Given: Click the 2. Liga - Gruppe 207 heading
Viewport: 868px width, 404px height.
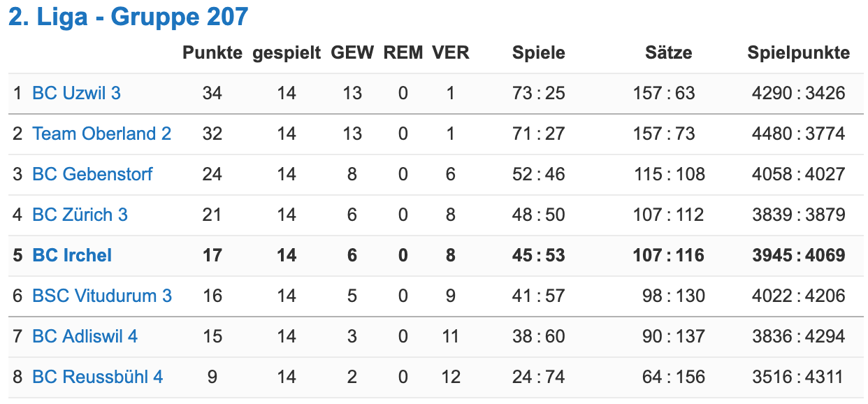Looking at the screenshot, I should point(128,17).
